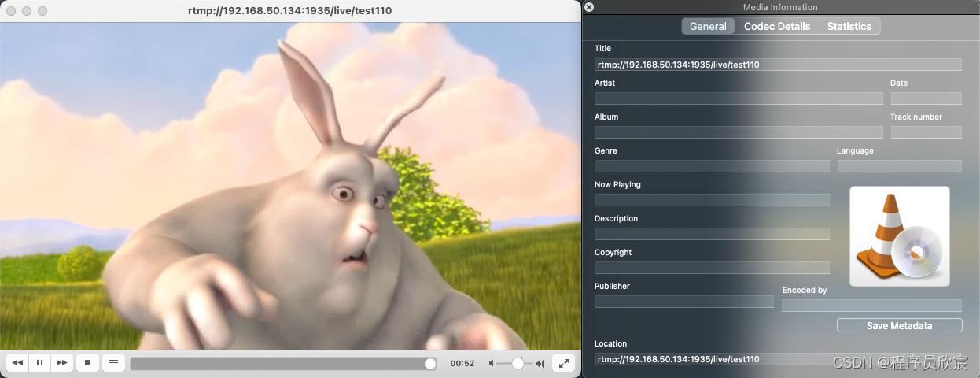Viewport: 980px width, 378px height.
Task: Pause the video playback
Action: 39,363
